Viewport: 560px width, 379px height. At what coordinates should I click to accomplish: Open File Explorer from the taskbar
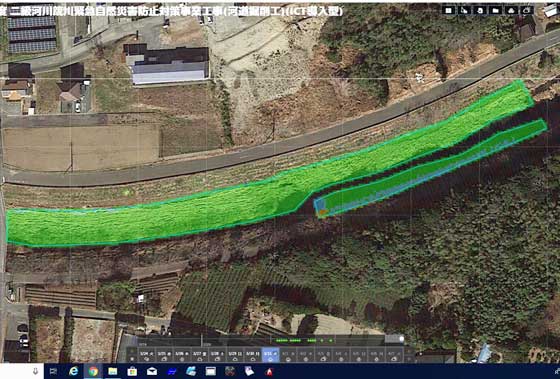[x=113, y=371]
